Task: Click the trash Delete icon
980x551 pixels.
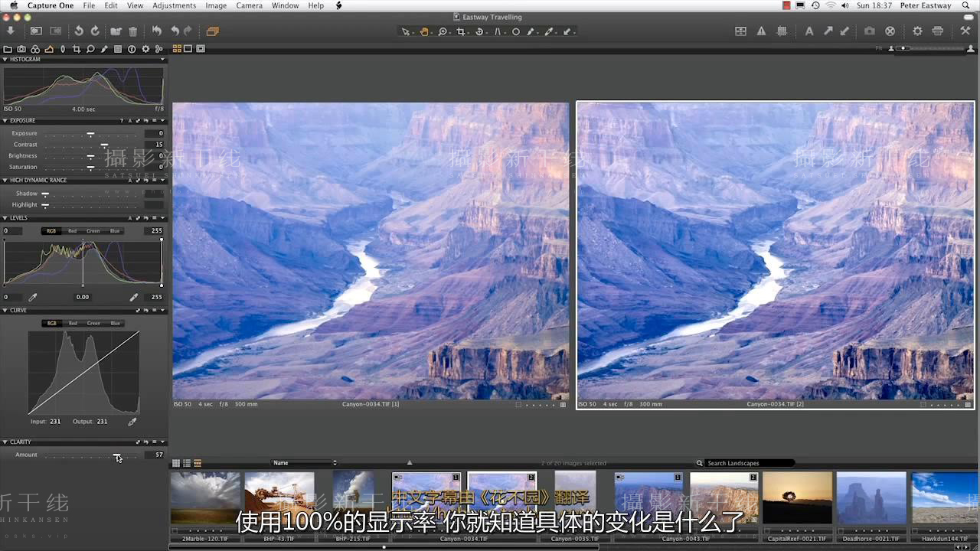Action: (x=132, y=31)
